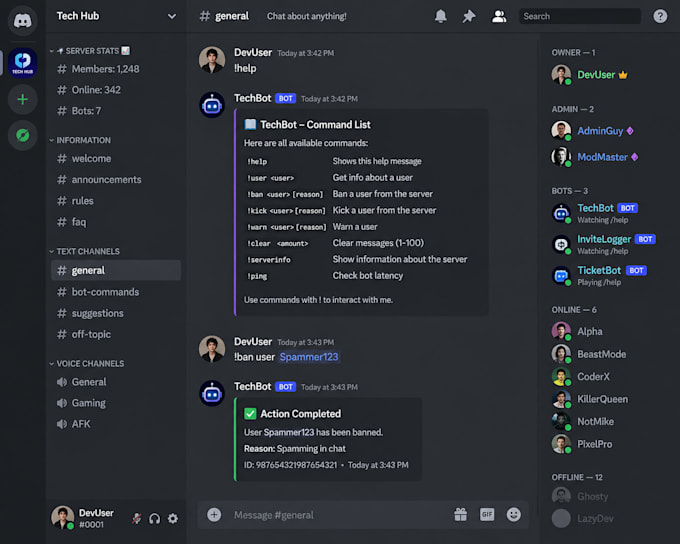
Task: Toggle microphone mute
Action: click(137, 518)
